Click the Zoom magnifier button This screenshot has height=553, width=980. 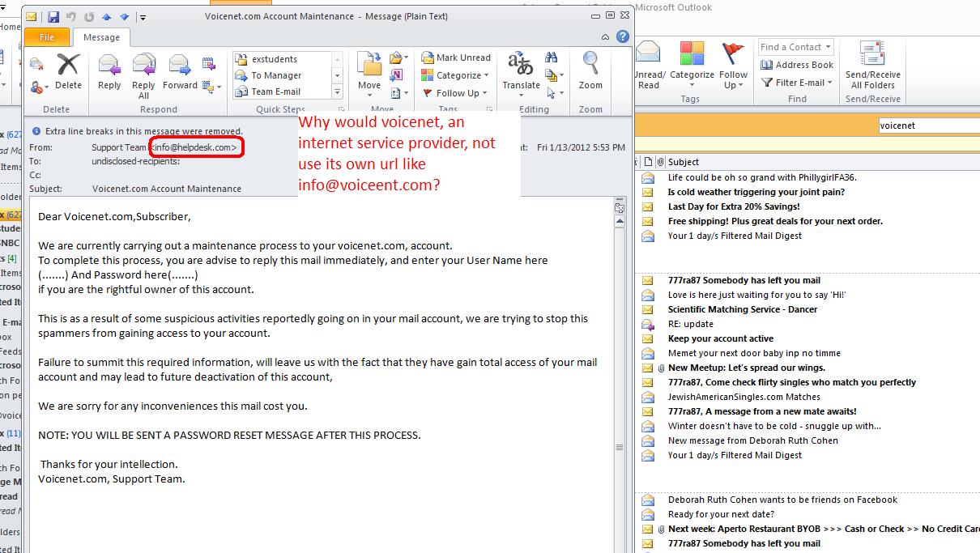(590, 73)
